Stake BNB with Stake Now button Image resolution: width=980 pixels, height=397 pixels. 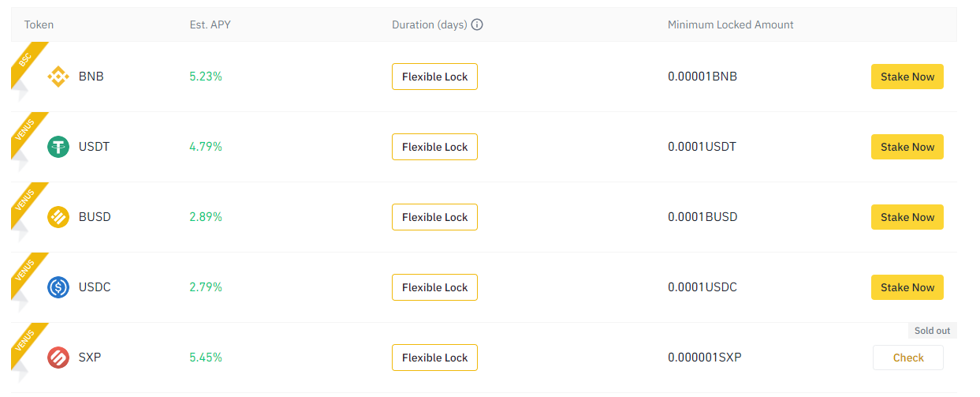click(907, 77)
